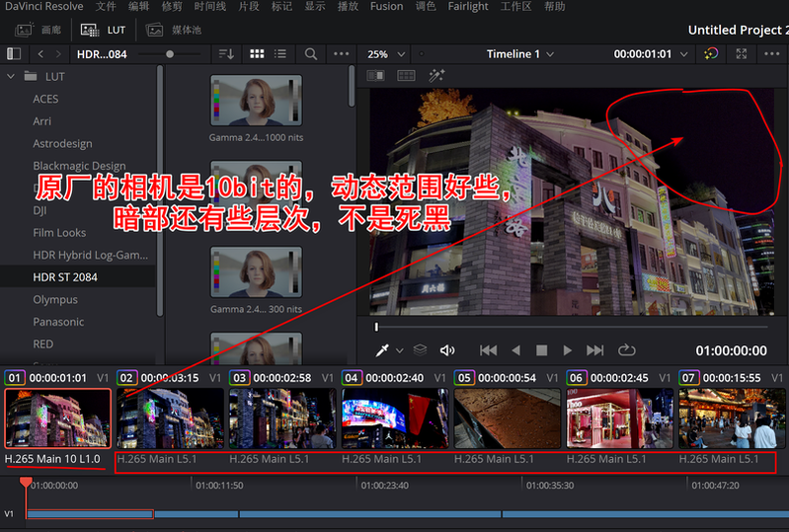Play forward
The width and height of the screenshot is (789, 532).
pyautogui.click(x=567, y=350)
